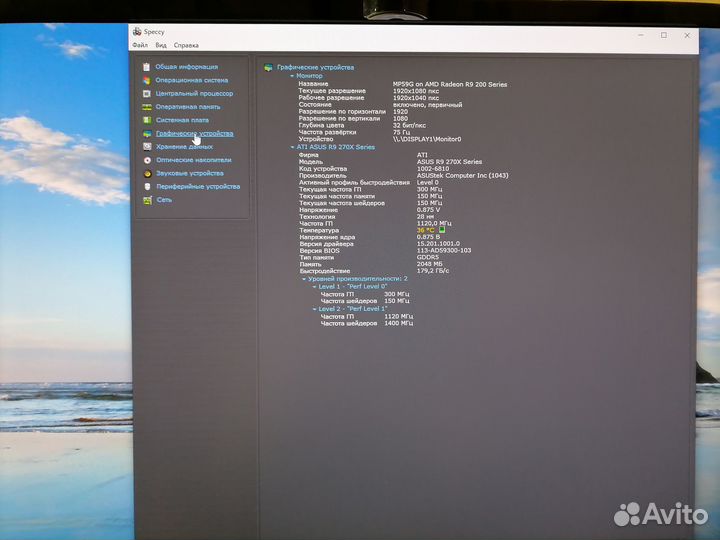The height and width of the screenshot is (540, 720).
Task: Select the 28 нм technology value
Action: (x=425, y=216)
